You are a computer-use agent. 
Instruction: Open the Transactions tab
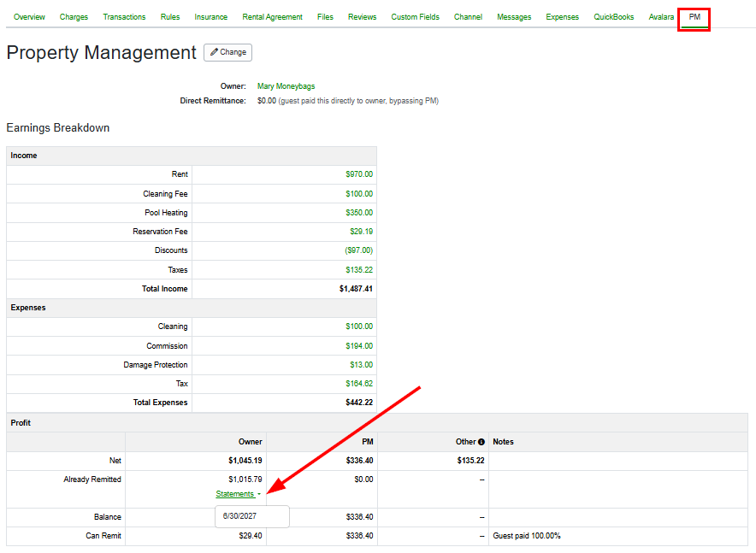click(124, 17)
